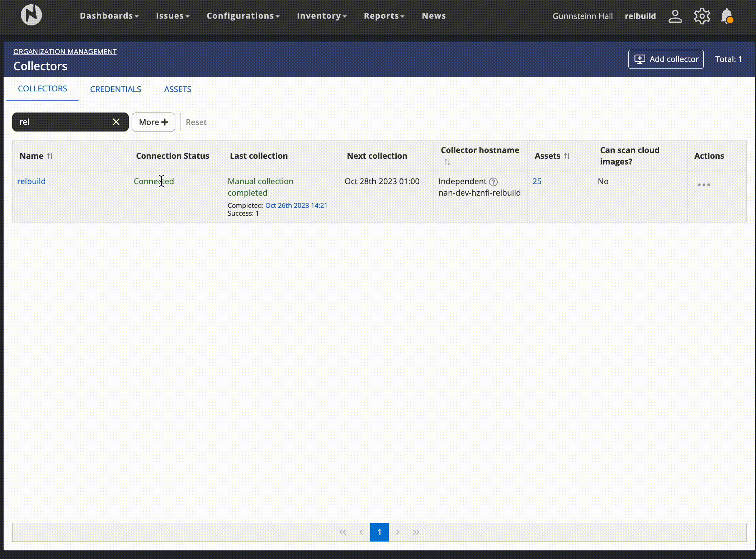Sort by Name column arrows
The width and height of the screenshot is (756, 559).
tap(50, 156)
